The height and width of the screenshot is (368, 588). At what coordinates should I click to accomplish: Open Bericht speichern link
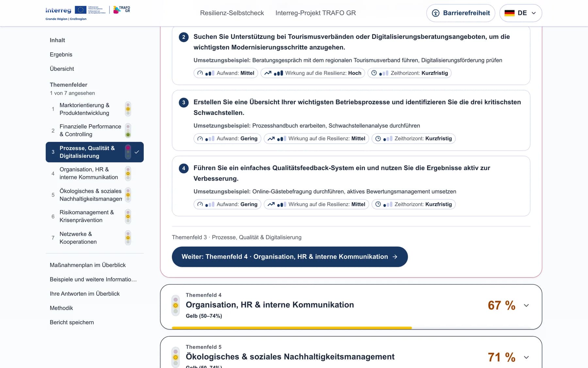point(72,323)
